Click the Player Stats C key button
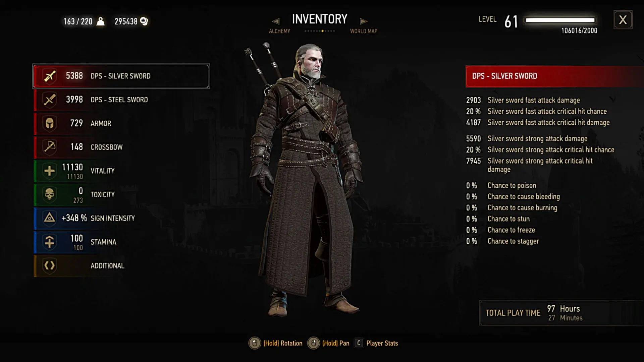Image resolution: width=644 pixels, height=362 pixels. 359,343
